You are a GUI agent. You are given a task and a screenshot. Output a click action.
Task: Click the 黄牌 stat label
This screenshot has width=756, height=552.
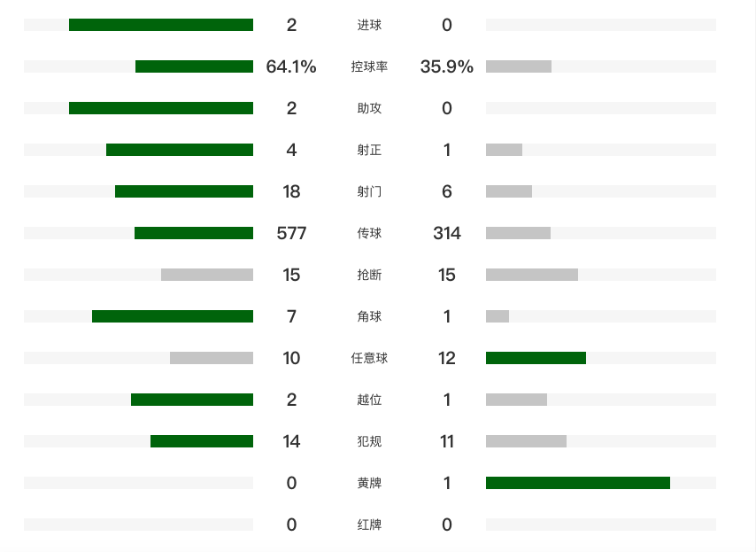coord(369,483)
